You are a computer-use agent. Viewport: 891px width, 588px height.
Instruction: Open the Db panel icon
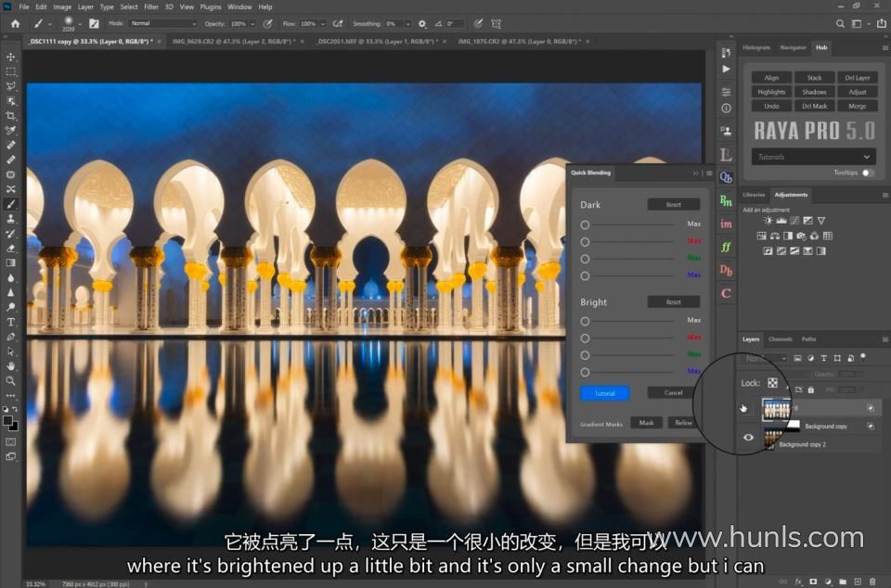pyautogui.click(x=726, y=270)
